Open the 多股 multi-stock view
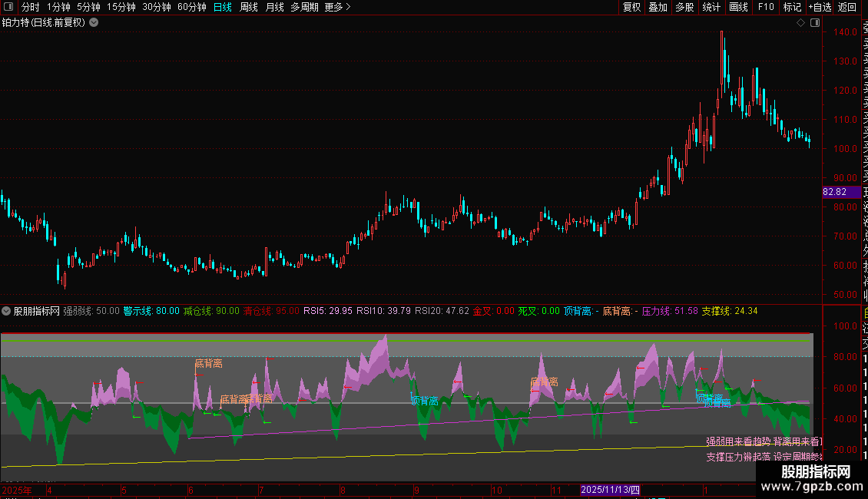868x499 pixels. coord(684,7)
